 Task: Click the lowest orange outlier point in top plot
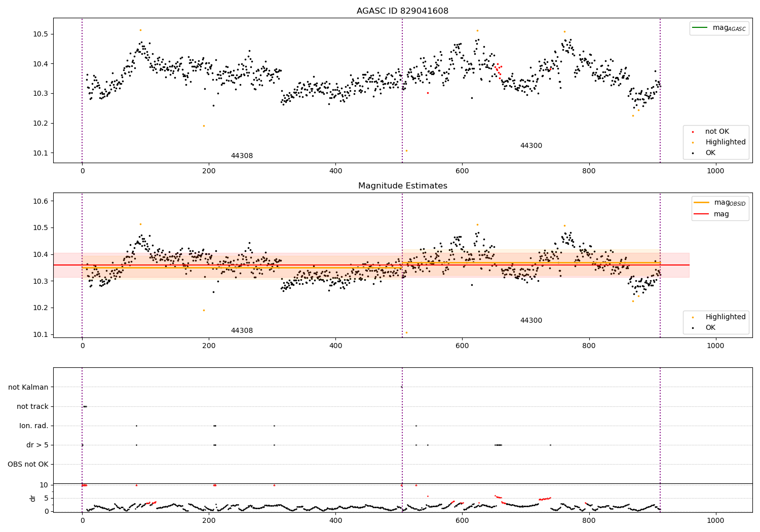click(x=406, y=150)
